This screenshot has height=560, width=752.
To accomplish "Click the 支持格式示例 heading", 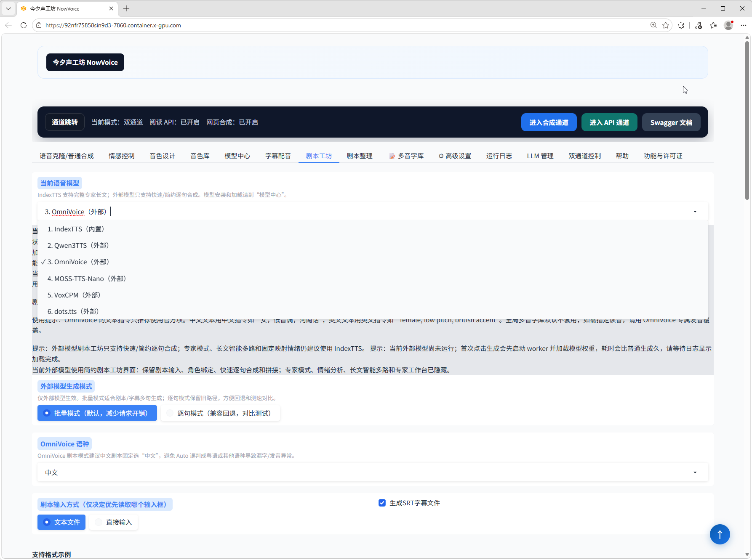I will tap(51, 555).
